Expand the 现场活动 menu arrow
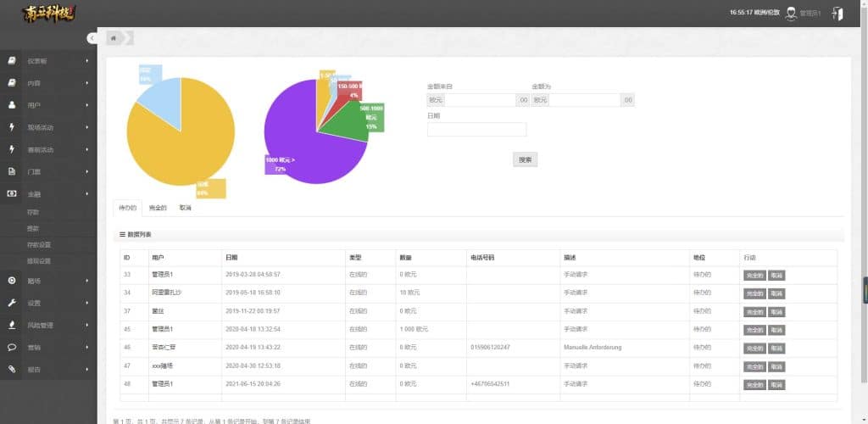This screenshot has width=868, height=424. pos(87,127)
